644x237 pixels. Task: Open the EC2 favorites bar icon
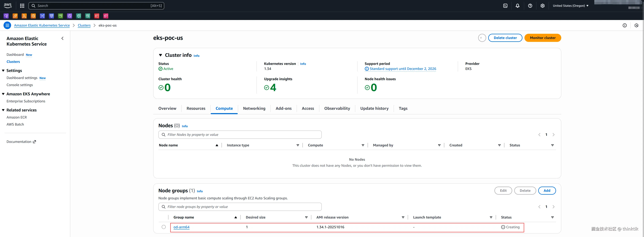[x=15, y=16]
